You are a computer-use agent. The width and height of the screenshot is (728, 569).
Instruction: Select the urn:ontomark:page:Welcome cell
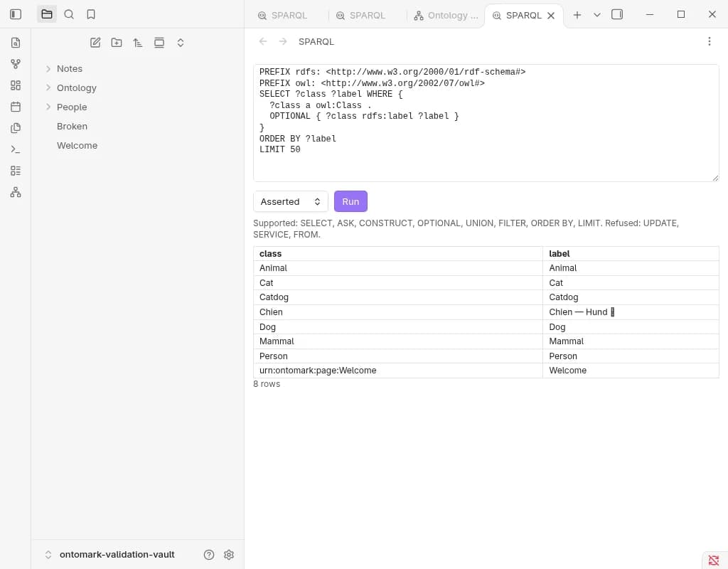pyautogui.click(x=398, y=371)
